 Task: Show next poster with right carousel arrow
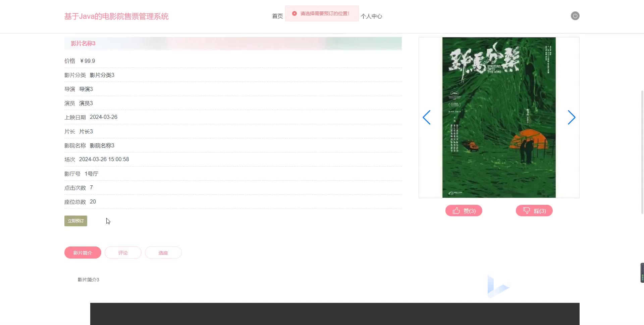[x=572, y=117]
